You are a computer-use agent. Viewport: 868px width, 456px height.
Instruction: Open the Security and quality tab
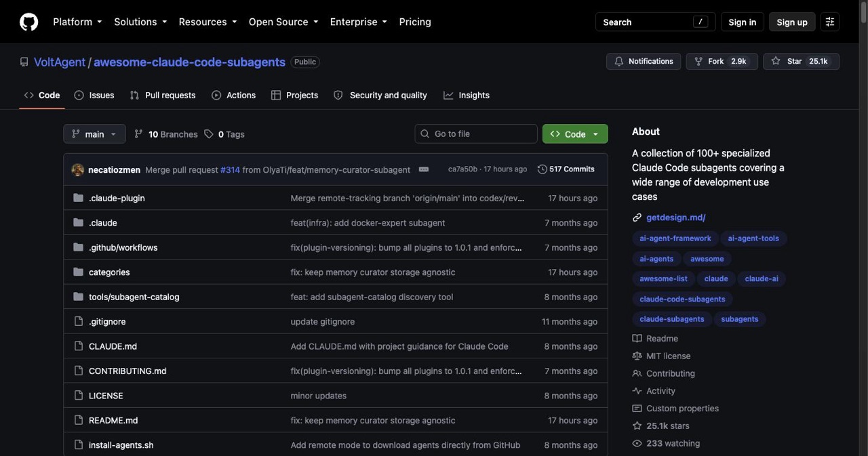380,96
